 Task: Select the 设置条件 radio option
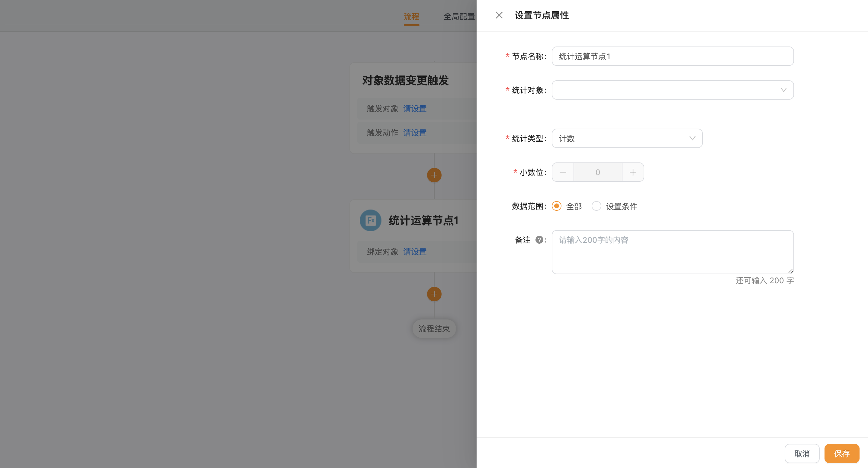coord(596,206)
